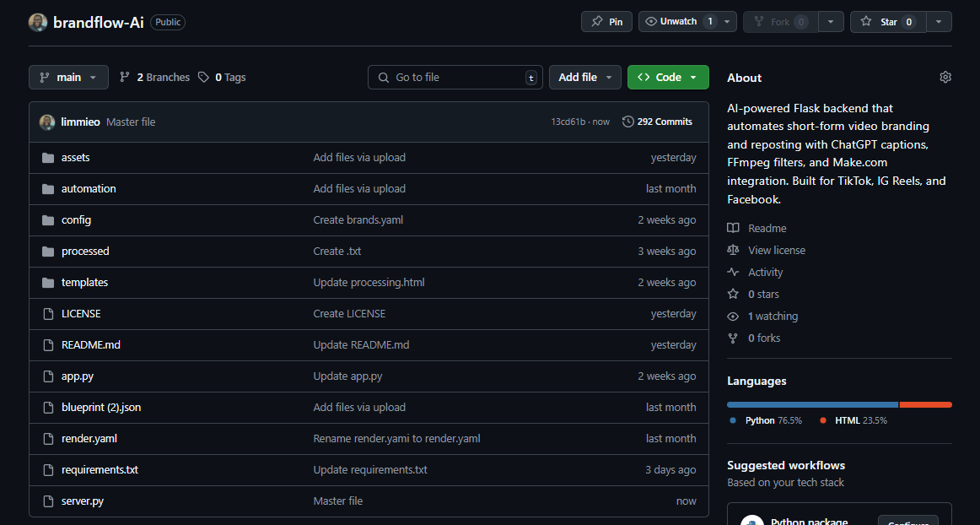This screenshot has height=525, width=980.
Task: Open the 13cd61b commit hash link
Action: coord(568,122)
